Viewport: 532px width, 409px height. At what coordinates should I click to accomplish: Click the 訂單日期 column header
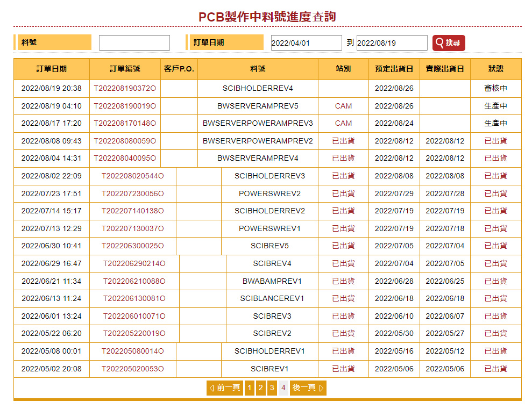(x=52, y=69)
